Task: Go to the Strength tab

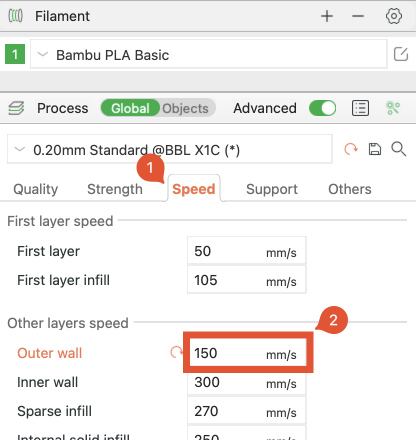Action: [x=115, y=189]
